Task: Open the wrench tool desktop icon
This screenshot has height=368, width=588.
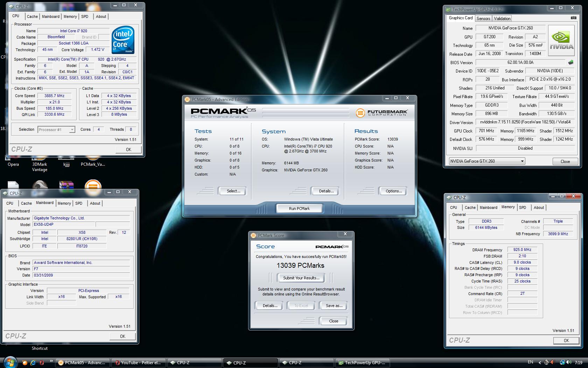Action: [40, 185]
